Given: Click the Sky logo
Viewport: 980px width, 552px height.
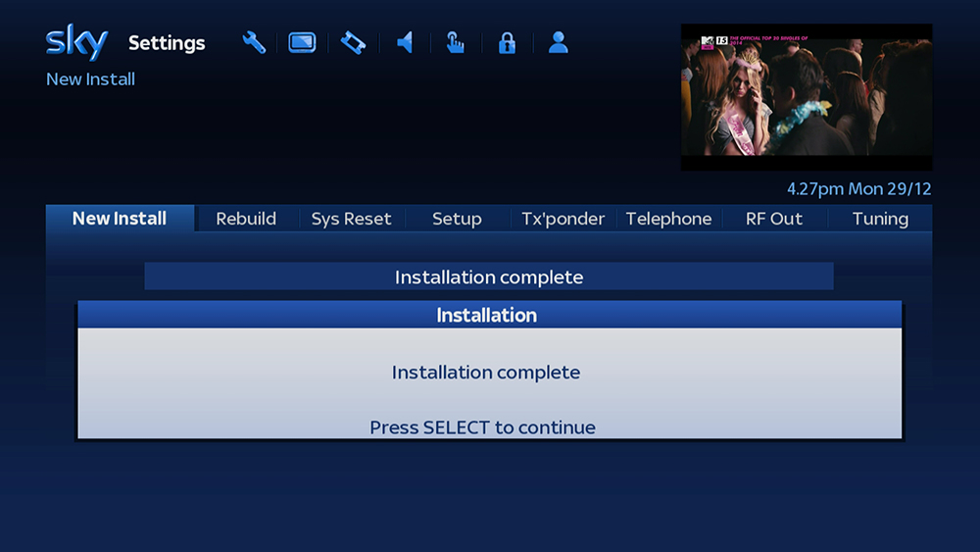Looking at the screenshot, I should 76,42.
